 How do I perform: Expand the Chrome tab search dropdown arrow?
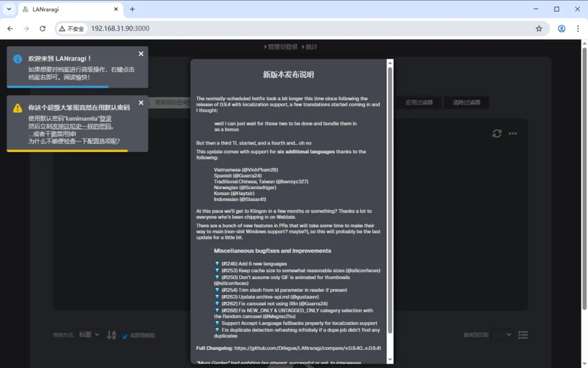click(x=9, y=9)
